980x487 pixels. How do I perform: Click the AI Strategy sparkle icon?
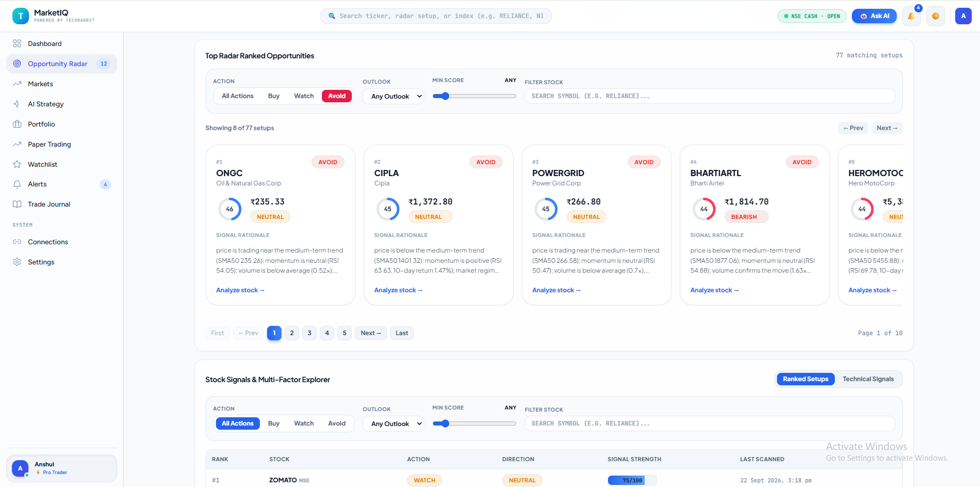tap(17, 104)
